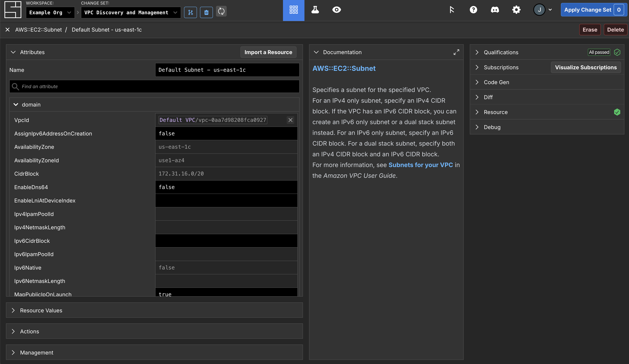629x364 pixels.
Task: Click the abandon change set trash icon
Action: [x=206, y=12]
